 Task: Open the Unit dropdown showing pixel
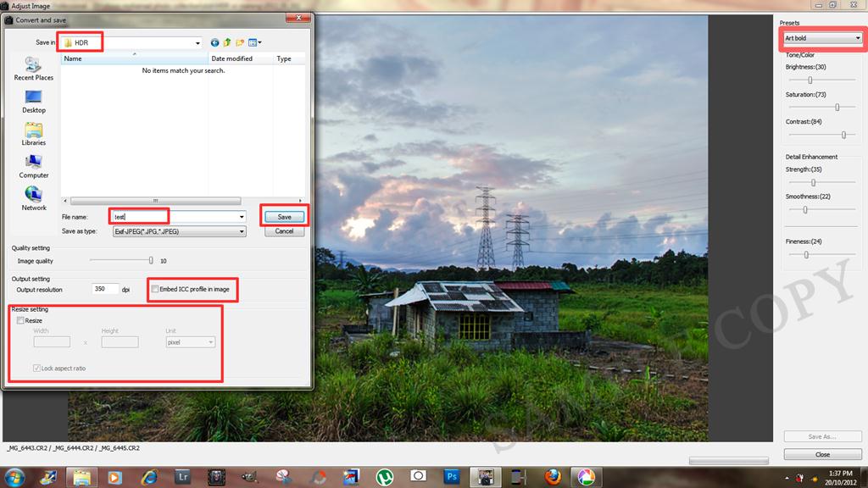pyautogui.click(x=190, y=341)
